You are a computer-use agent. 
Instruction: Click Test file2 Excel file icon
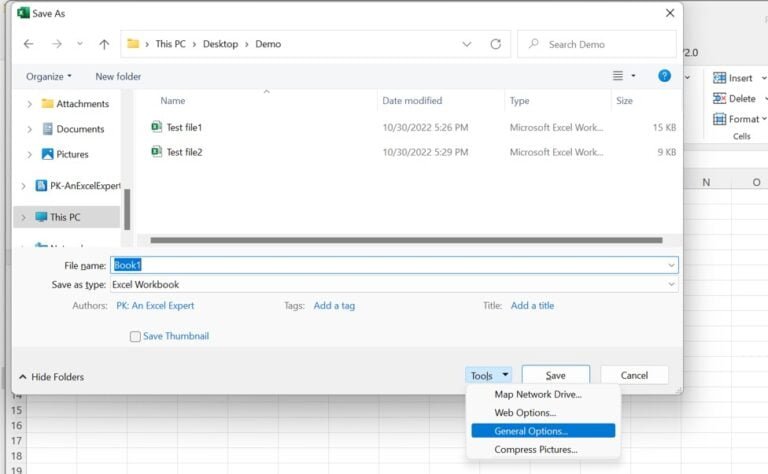tap(156, 152)
